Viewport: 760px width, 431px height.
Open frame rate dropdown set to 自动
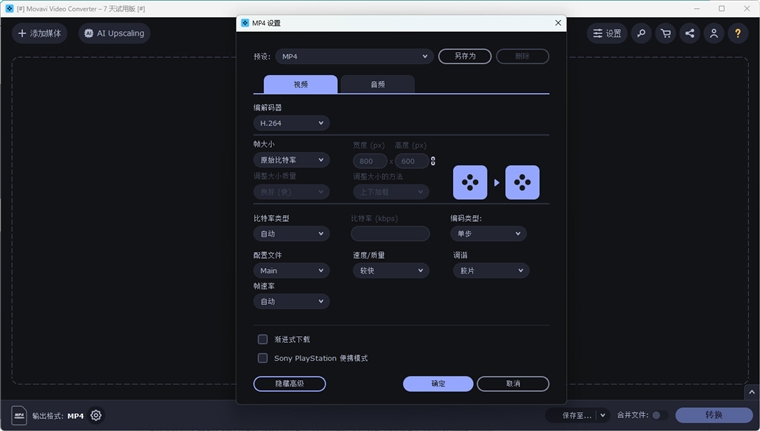291,302
